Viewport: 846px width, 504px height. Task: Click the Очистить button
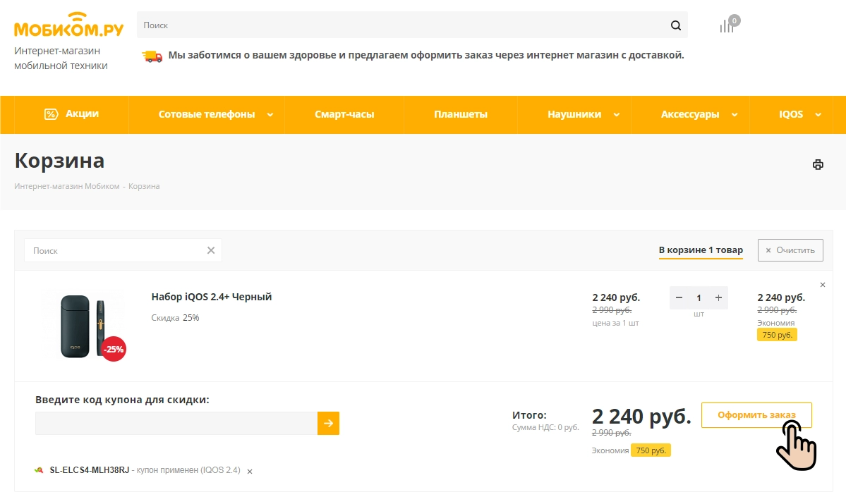[x=790, y=250]
